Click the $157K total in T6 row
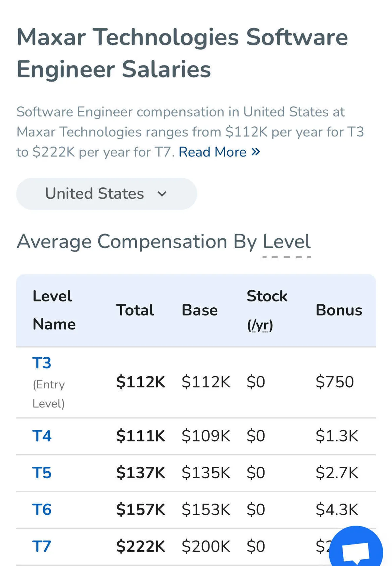392x566 pixels. pyautogui.click(x=140, y=510)
